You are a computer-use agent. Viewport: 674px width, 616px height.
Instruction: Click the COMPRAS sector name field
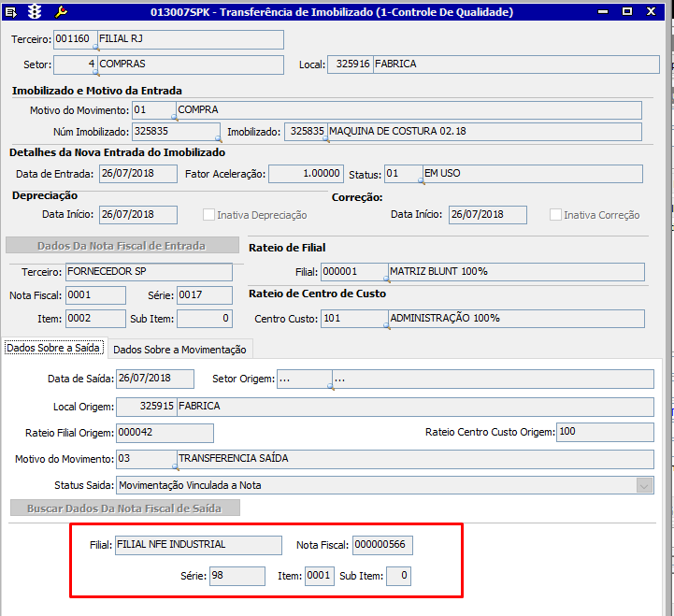191,64
